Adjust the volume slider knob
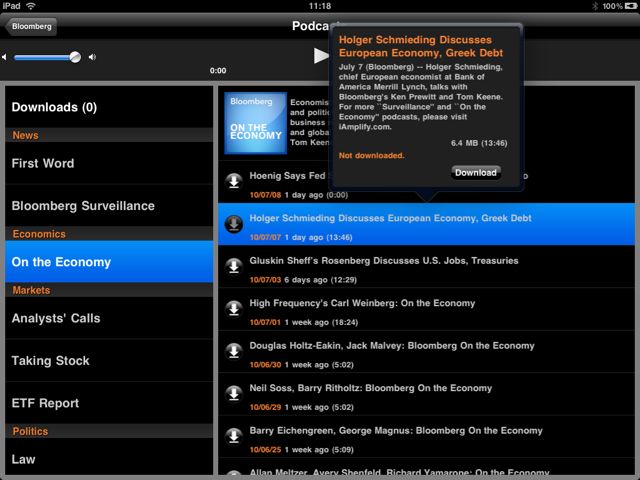Viewport: 640px width, 480px height. [75, 57]
